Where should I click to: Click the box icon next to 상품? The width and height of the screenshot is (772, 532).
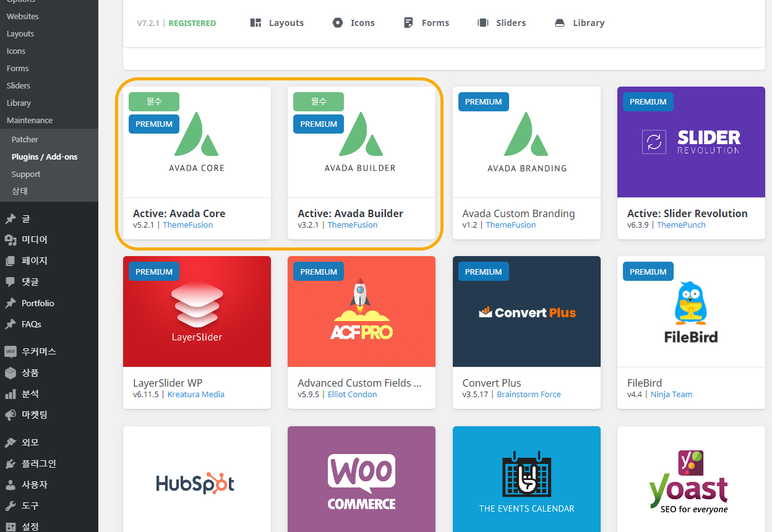click(x=11, y=372)
